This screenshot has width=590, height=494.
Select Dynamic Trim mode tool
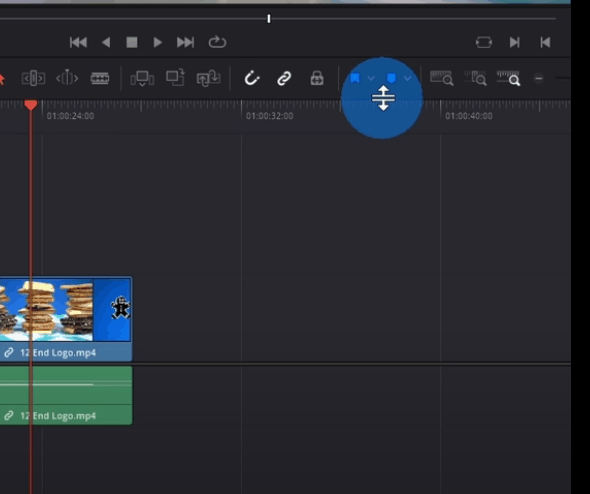pyautogui.click(x=67, y=78)
